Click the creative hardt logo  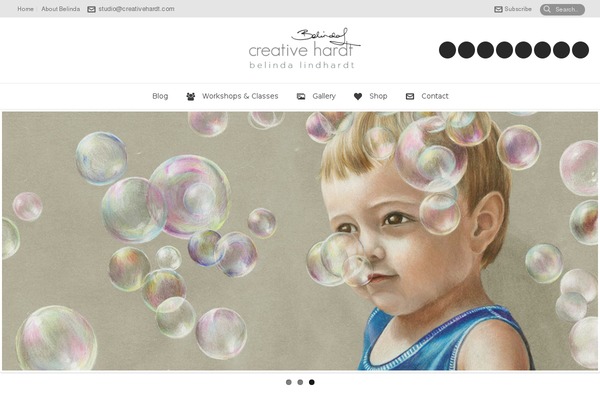[x=304, y=48]
